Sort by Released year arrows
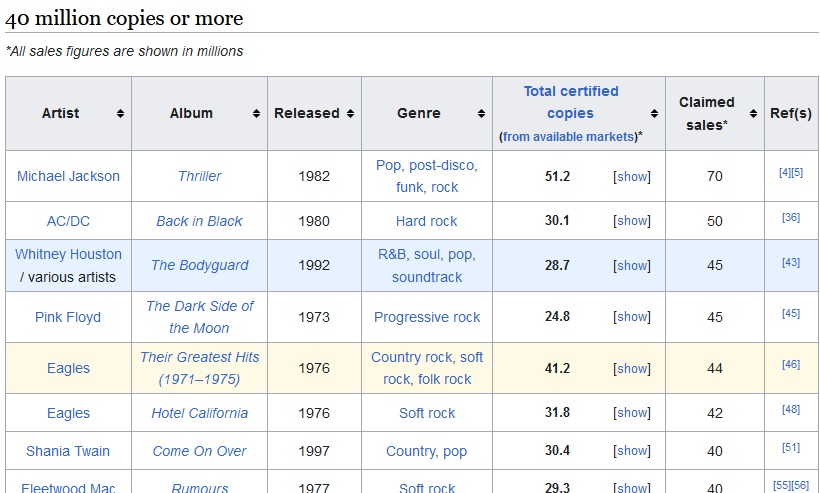The image size is (820, 493). pos(350,113)
